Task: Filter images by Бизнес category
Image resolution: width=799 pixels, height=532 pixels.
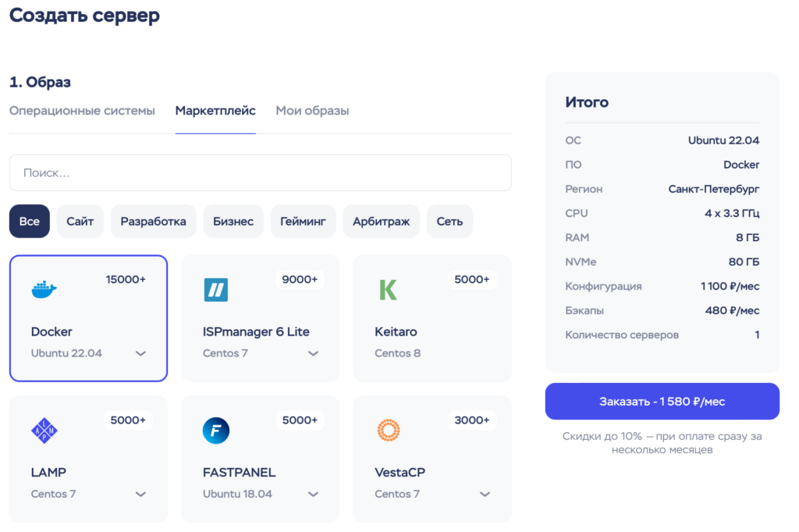Action: pyautogui.click(x=233, y=222)
